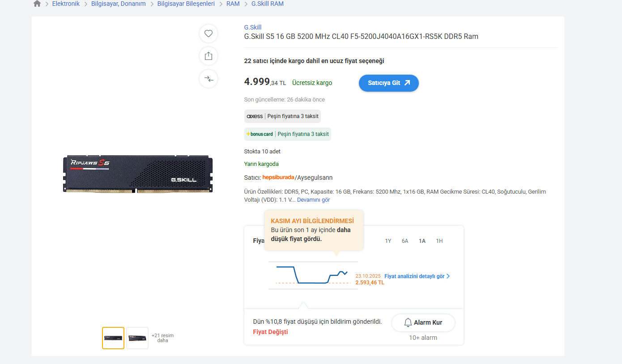The image size is (622, 364).
Task: Click the Satıcıya Git button
Action: [389, 83]
